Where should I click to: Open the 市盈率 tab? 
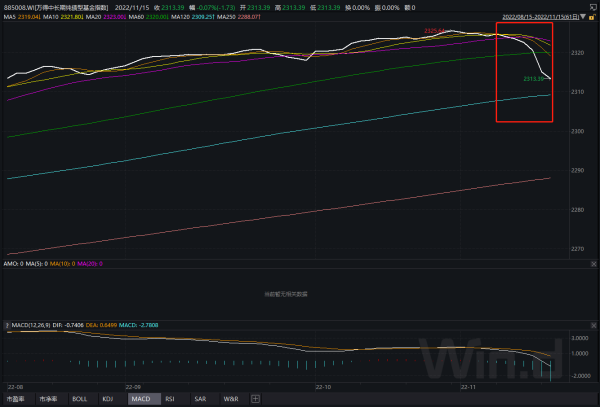(x=17, y=398)
